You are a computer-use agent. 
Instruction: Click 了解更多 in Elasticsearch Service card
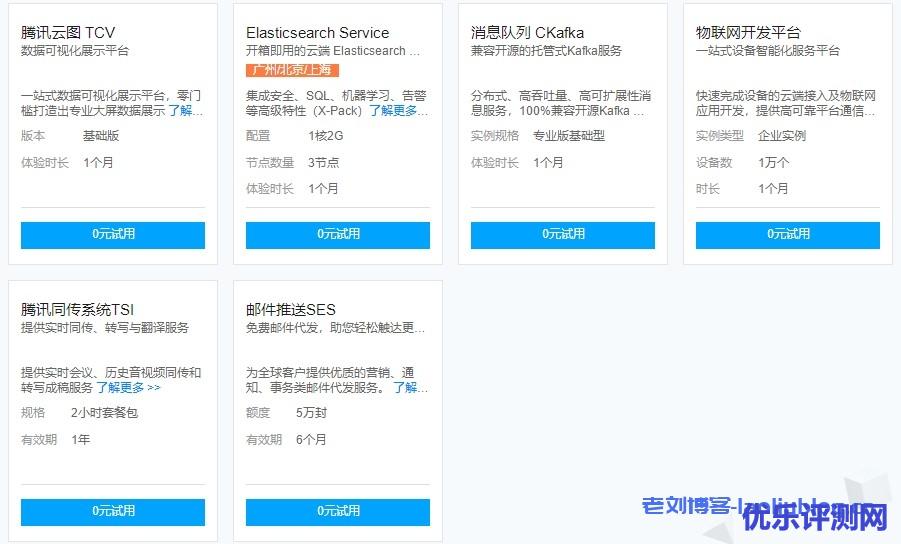(399, 111)
